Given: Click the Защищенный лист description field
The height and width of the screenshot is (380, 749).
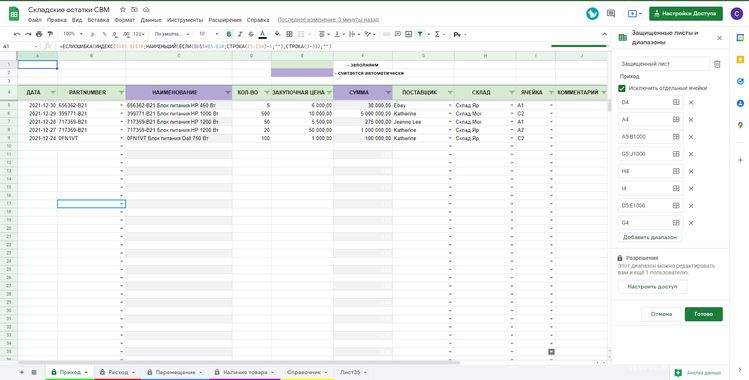Looking at the screenshot, I should tap(663, 63).
